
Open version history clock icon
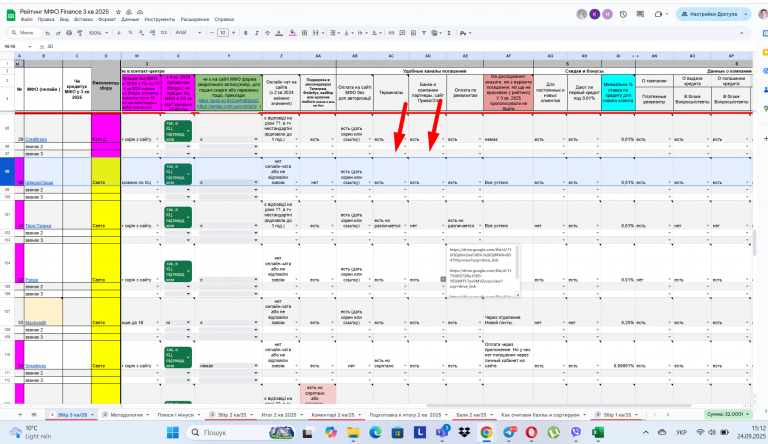point(624,14)
